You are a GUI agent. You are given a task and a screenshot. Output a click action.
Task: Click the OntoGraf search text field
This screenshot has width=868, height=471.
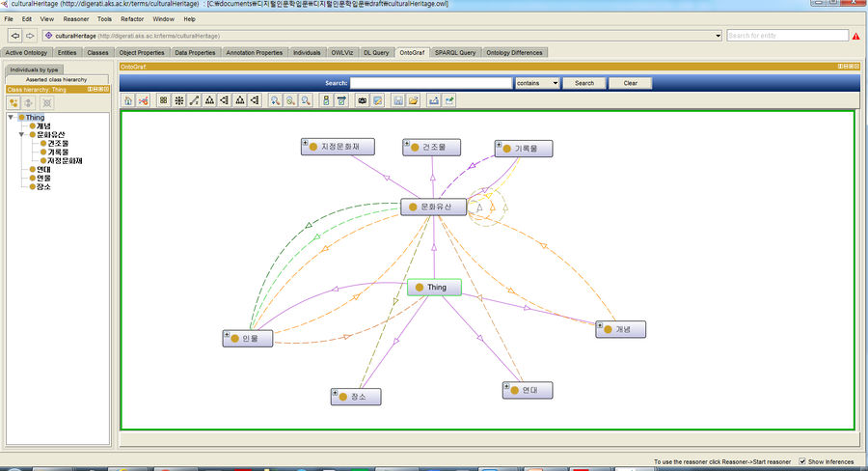430,83
